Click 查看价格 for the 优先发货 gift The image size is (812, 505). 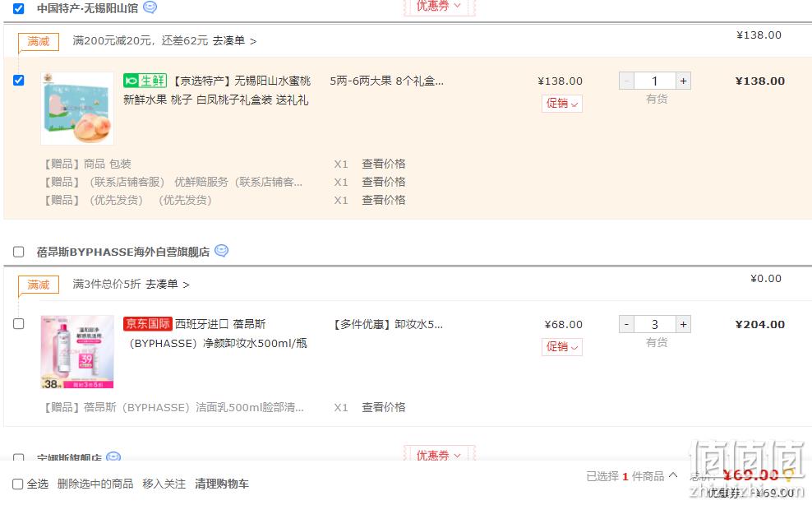(384, 200)
